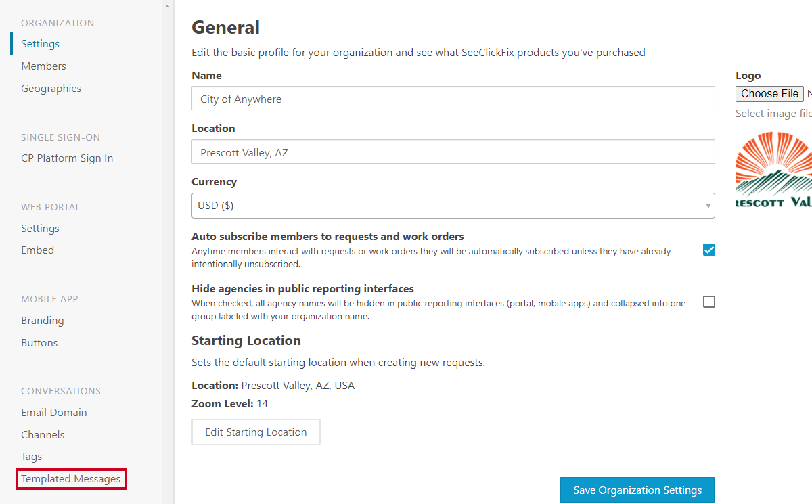The height and width of the screenshot is (504, 812).
Task: Open Channels under Conversations
Action: [x=43, y=435]
